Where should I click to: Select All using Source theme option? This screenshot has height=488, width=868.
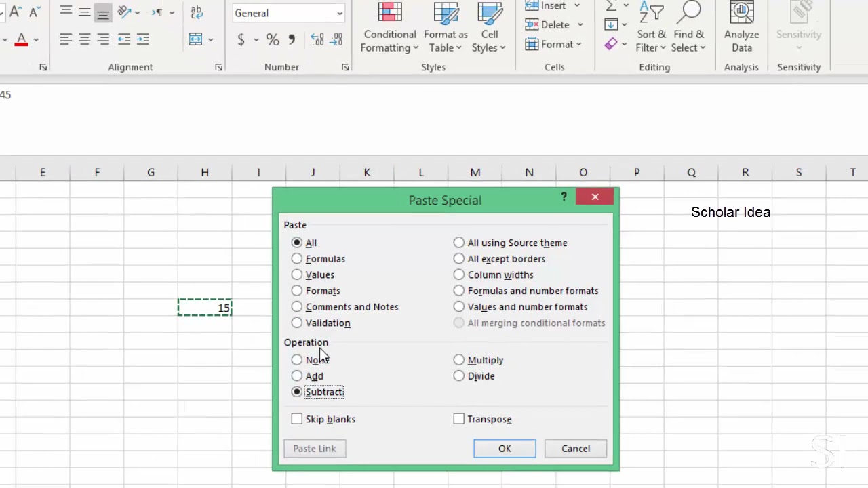click(459, 243)
